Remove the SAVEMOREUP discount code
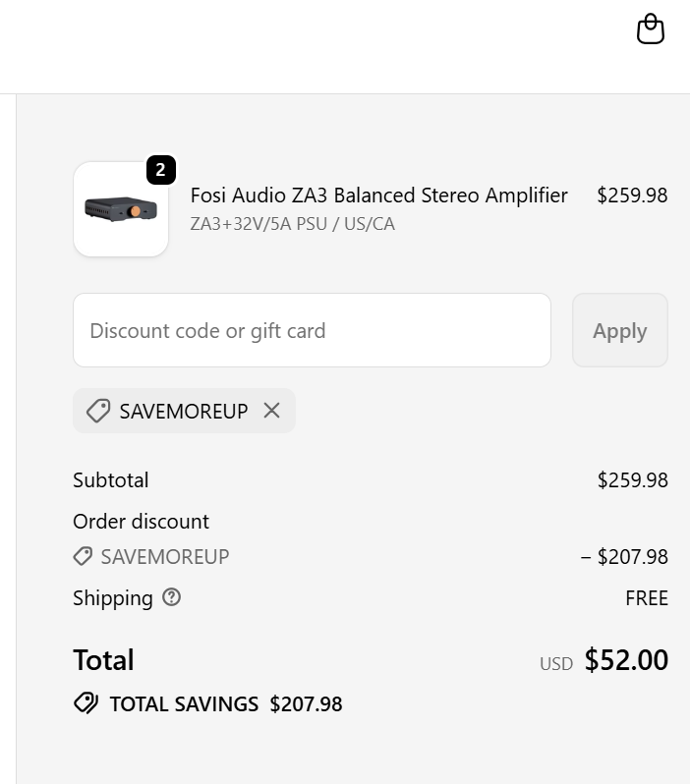The image size is (690, 784). tap(272, 411)
